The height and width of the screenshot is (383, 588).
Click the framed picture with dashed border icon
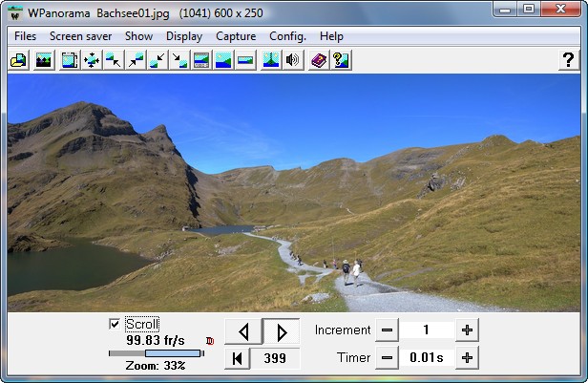pos(70,60)
